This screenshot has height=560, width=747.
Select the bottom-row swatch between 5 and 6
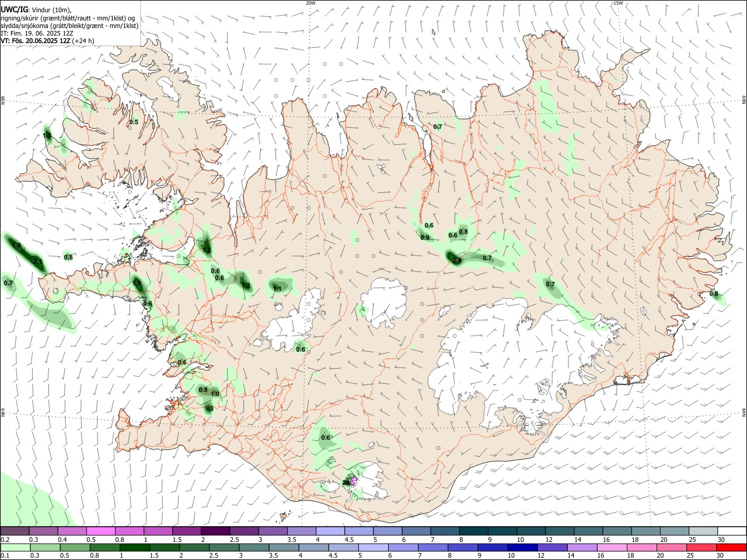click(x=373, y=548)
